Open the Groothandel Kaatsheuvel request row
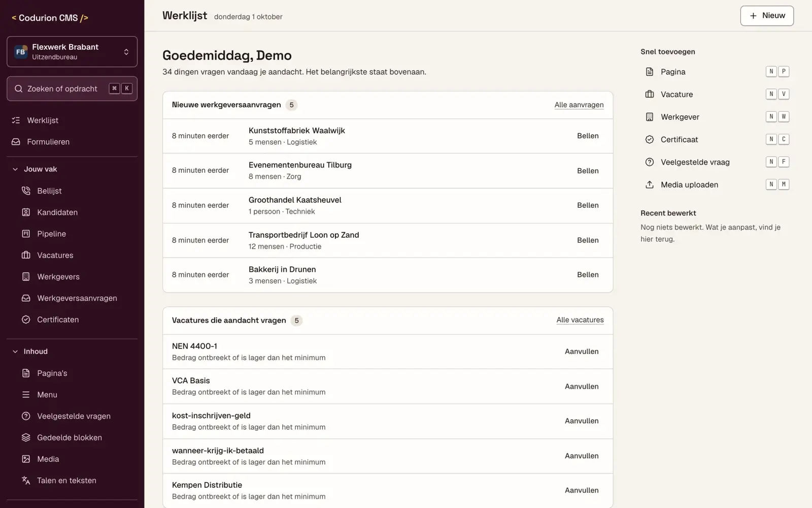This screenshot has width=812, height=508. pos(388,206)
